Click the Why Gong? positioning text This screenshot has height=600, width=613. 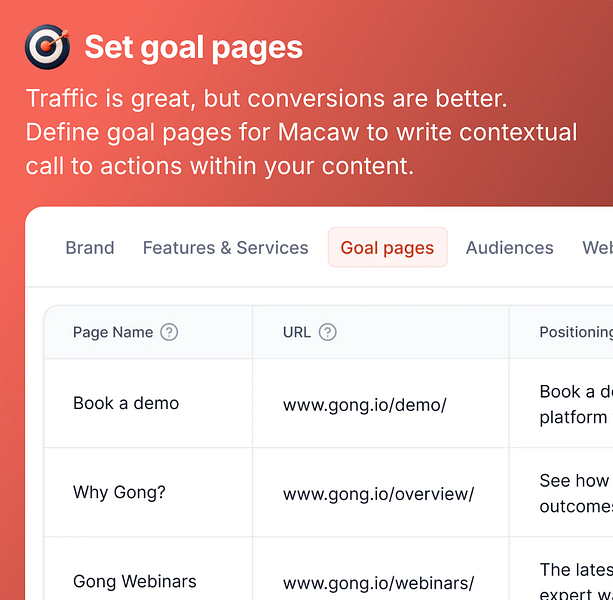[x=575, y=492]
